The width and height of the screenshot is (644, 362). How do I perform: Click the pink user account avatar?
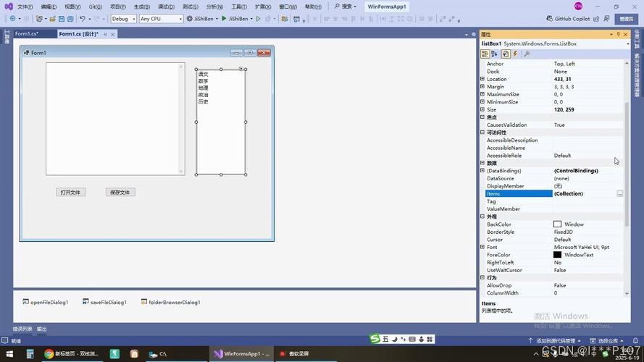578,7
